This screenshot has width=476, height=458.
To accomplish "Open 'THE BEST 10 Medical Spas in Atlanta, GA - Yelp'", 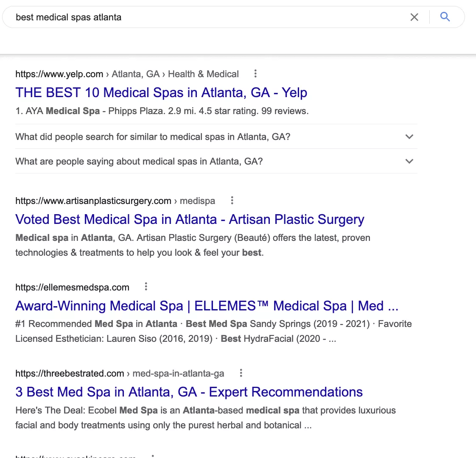I will tap(161, 92).
